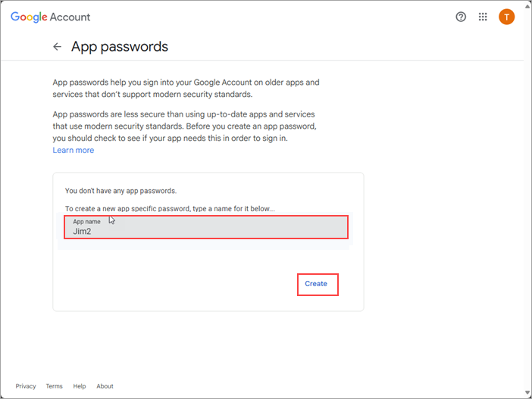Click the Google Account logo
The image size is (532, 399).
(50, 17)
